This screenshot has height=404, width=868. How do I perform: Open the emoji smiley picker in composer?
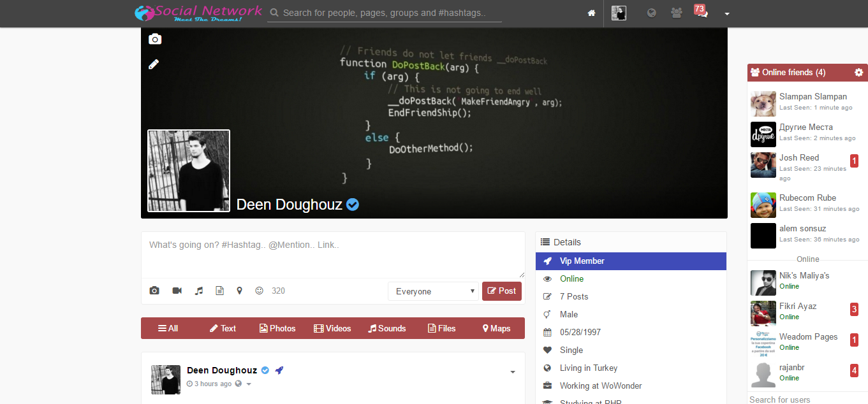click(x=259, y=291)
